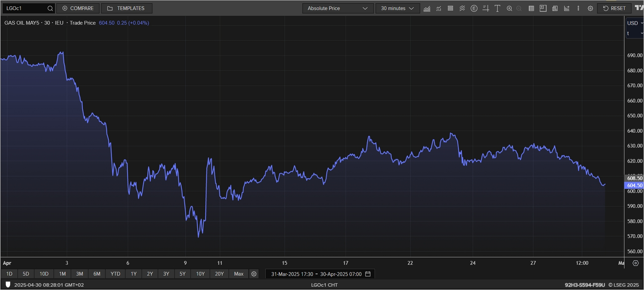Select the crosshair tool icon
Image resolution: width=644 pixels, height=290 pixels.
[x=486, y=8]
